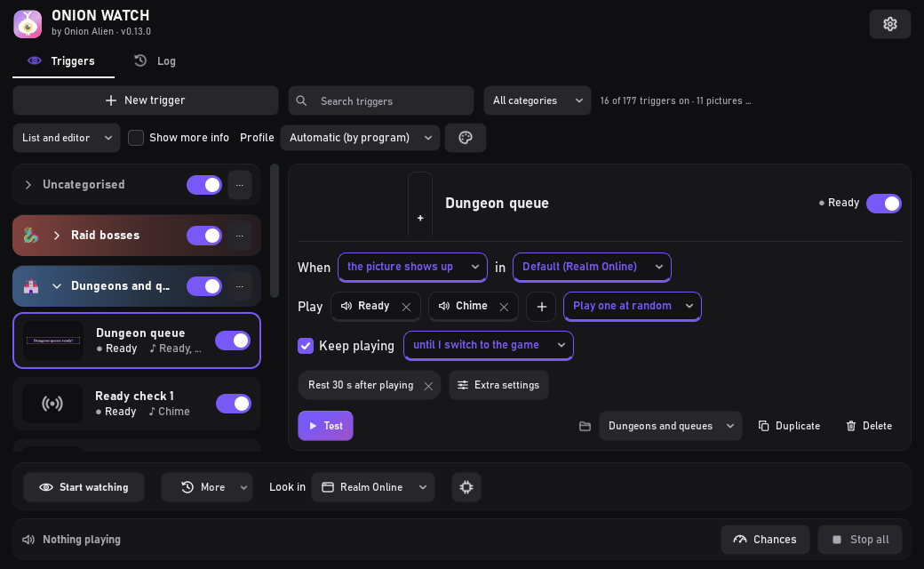The width and height of the screenshot is (924, 569).
Task: Click the capture target crosshair icon button
Action: tap(466, 487)
